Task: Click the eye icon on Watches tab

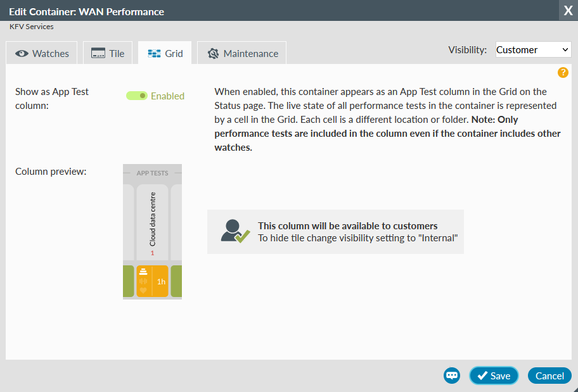Action: click(22, 54)
